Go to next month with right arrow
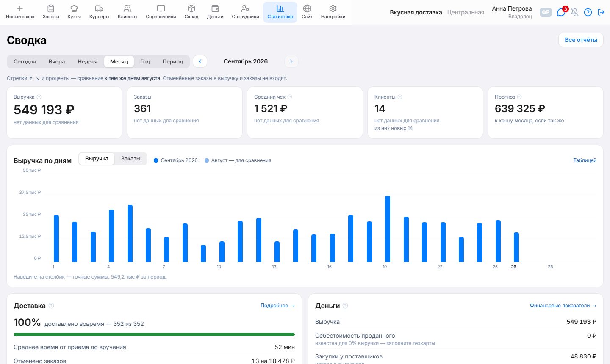 [291, 61]
